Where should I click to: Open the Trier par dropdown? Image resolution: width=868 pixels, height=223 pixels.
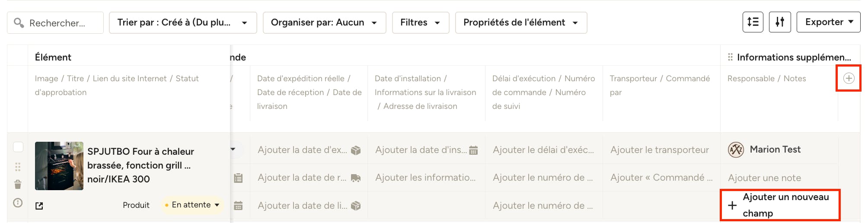pyautogui.click(x=183, y=22)
